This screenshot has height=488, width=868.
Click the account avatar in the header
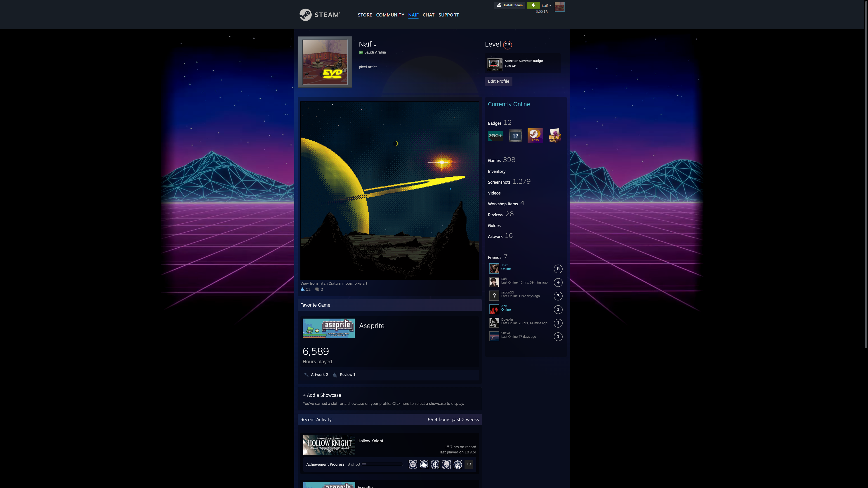pyautogui.click(x=560, y=7)
